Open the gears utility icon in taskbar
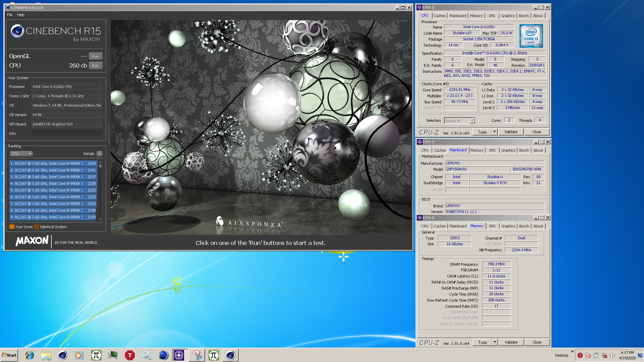Screen dimensions: 644x362 [146, 355]
